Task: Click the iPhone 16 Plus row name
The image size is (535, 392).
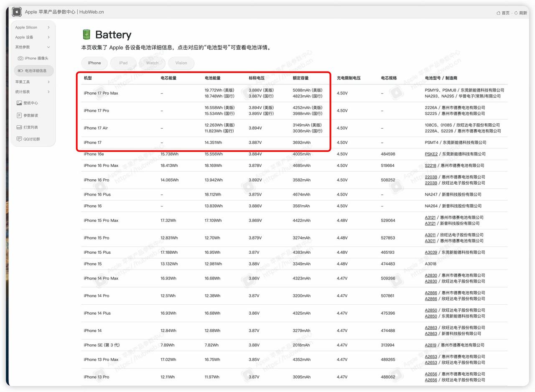Action: point(97,194)
